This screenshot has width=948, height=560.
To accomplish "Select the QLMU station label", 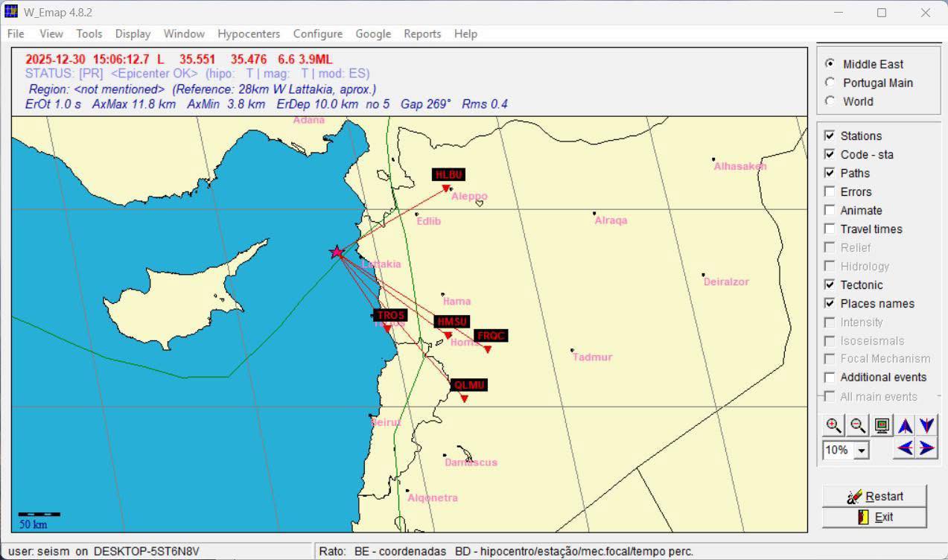I will tap(469, 385).
